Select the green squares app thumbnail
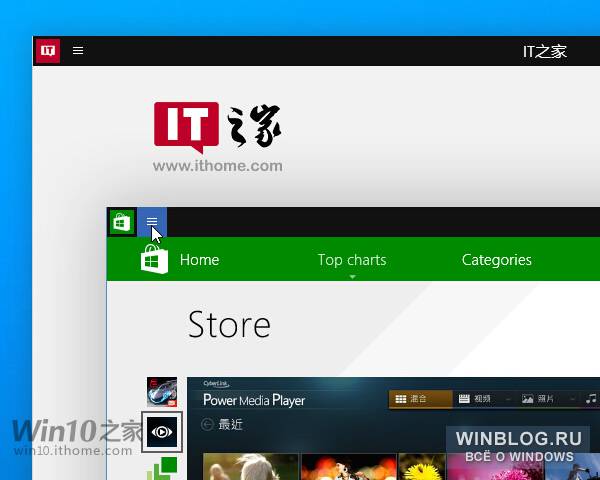The image size is (600, 480). 162,468
